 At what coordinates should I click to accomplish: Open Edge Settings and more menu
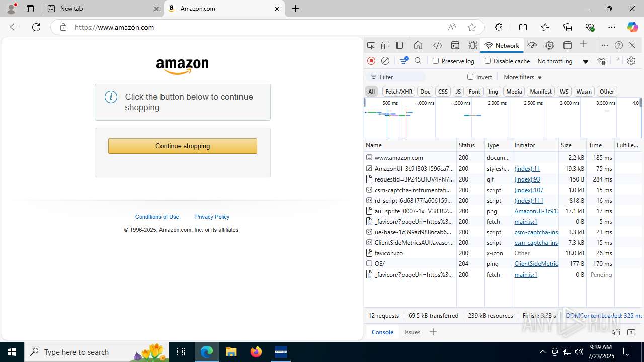pyautogui.click(x=611, y=27)
